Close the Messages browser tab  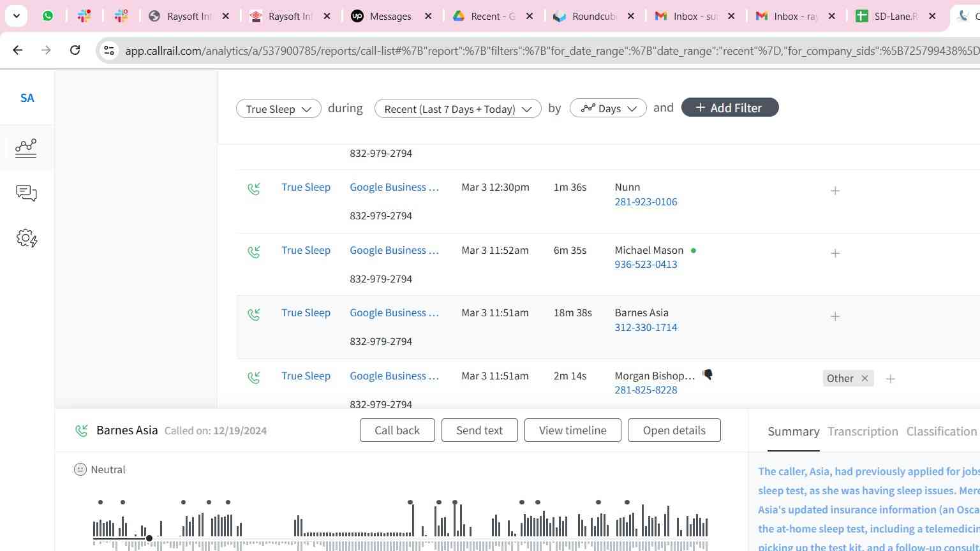tap(428, 16)
